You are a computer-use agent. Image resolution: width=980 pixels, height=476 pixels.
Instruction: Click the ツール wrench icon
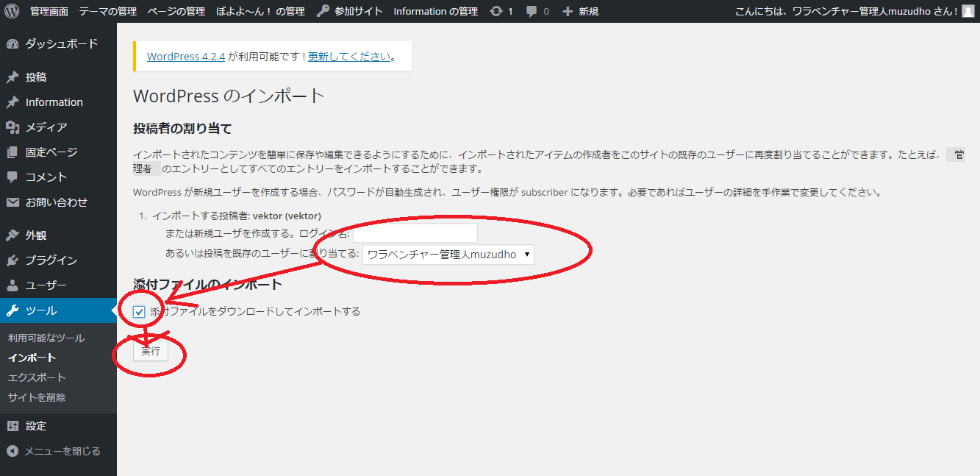tap(12, 310)
